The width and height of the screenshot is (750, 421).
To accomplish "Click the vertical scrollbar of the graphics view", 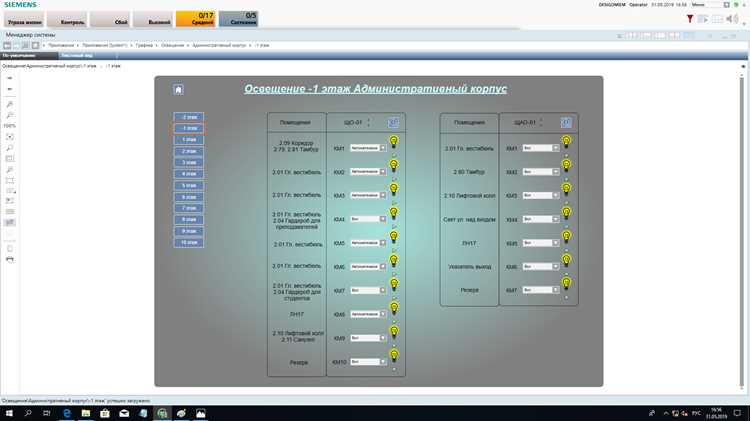I will (742, 232).
